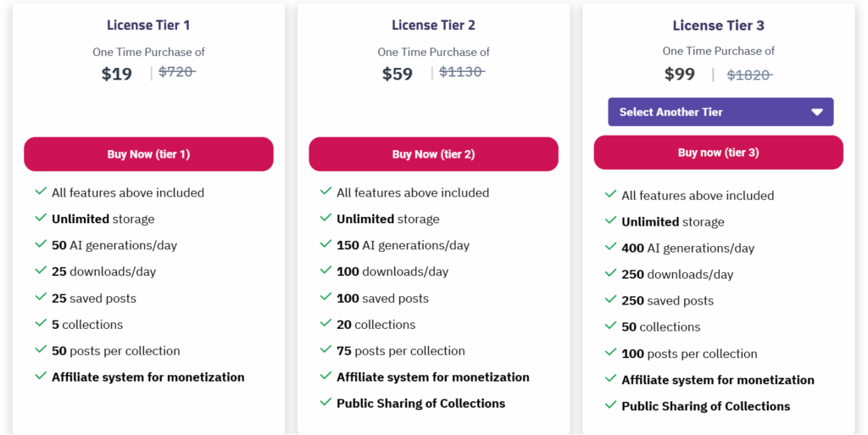
Task: Click Tier 3 Public Sharing of Collections checkmark
Action: click(x=610, y=405)
